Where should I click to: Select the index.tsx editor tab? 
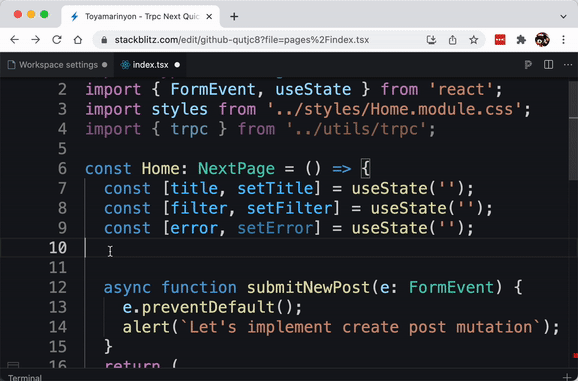(150, 65)
